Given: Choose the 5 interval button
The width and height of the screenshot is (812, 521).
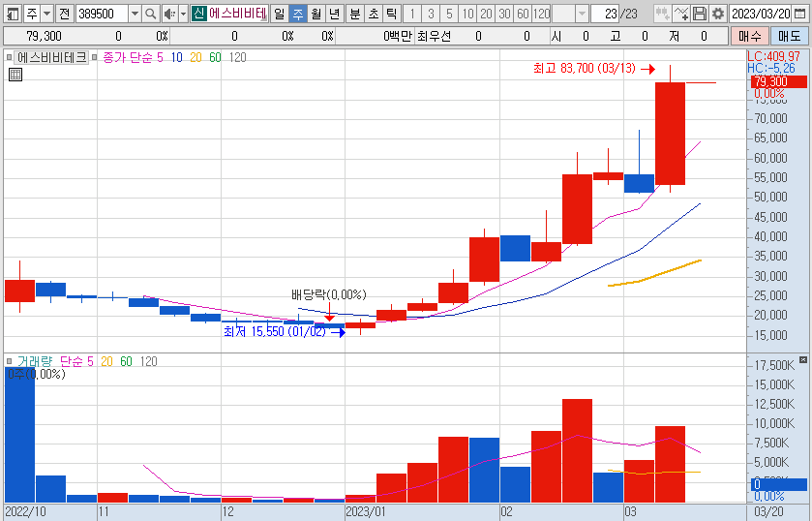Looking at the screenshot, I should point(449,14).
